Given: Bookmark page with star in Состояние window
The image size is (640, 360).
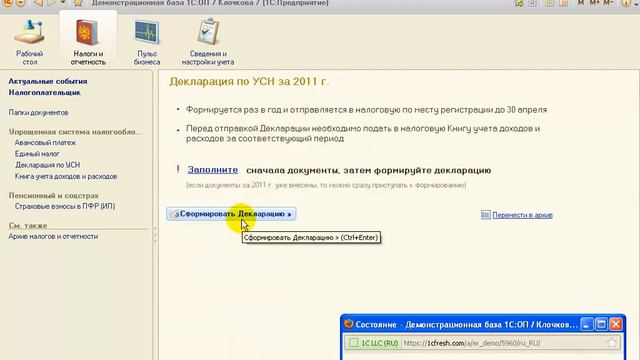Looking at the screenshot, I should click(612, 343).
